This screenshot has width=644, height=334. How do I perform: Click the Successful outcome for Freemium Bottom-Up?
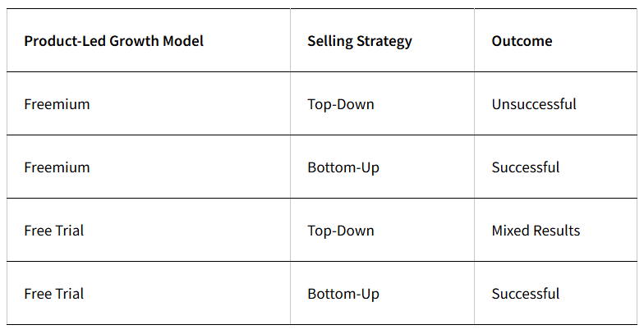point(526,167)
